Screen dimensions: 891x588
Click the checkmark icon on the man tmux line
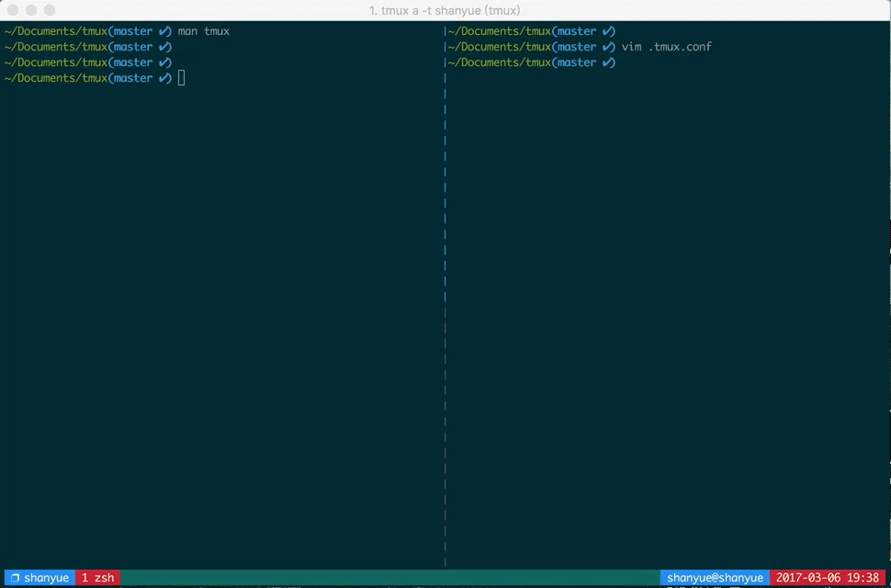163,30
